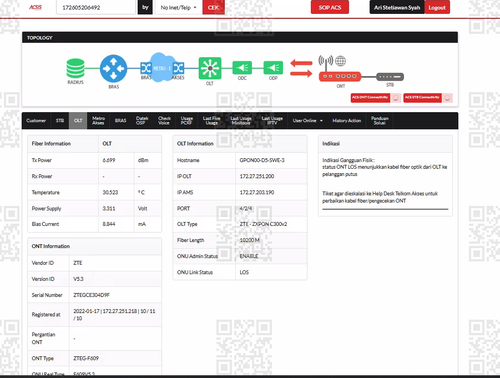Viewport: 500px width, 378px height.
Task: Click serial number ZTEGCE304D9F
Action: [91, 295]
